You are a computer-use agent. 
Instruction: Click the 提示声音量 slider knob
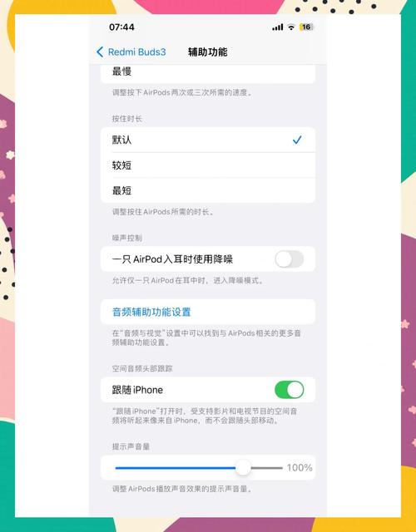click(243, 468)
